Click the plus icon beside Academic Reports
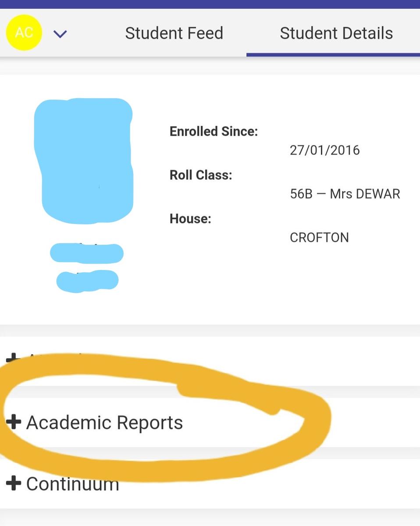The image size is (420, 526). (14, 422)
